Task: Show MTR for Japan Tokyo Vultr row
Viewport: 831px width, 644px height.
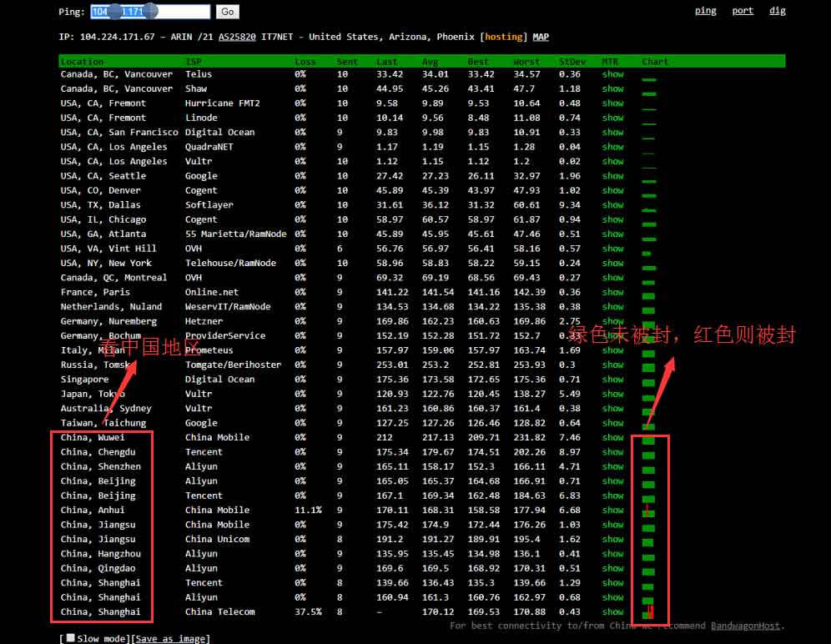Action: coord(612,394)
